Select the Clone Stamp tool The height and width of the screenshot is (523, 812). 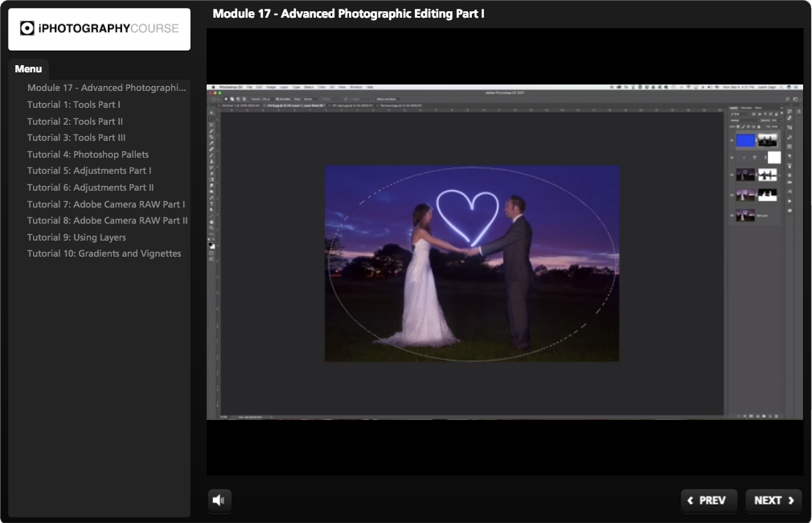tap(211, 161)
